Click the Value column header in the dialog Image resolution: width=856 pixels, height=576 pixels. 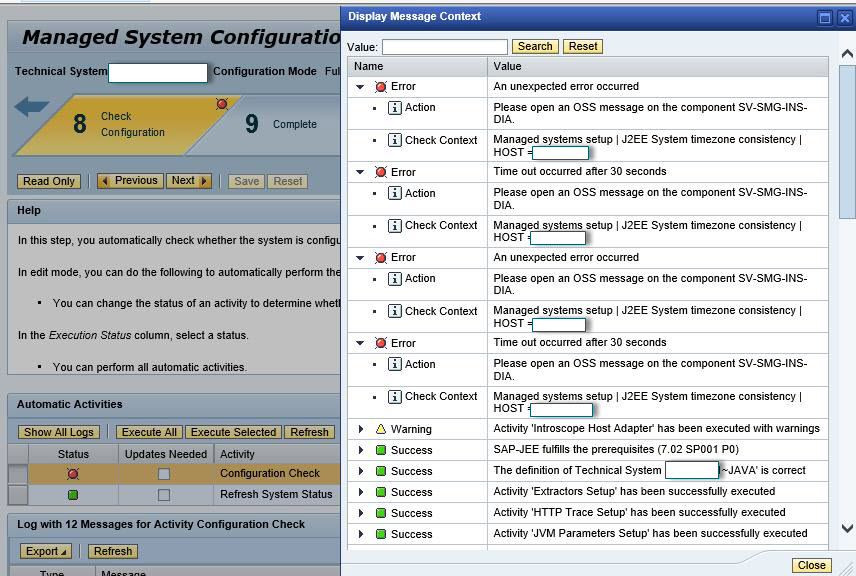tap(658, 67)
